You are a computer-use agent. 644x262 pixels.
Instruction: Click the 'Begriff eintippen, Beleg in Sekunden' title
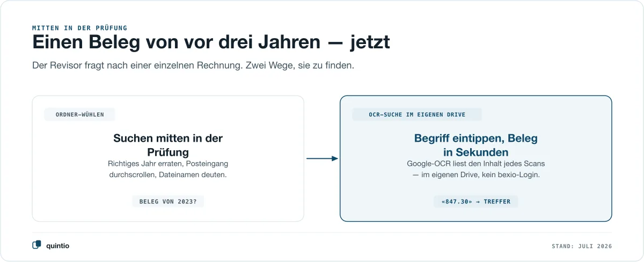476,145
